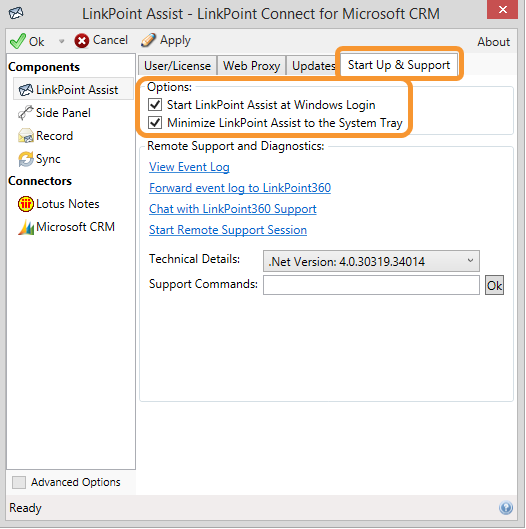
Task: Focus the Support Commands input field
Action: (371, 285)
